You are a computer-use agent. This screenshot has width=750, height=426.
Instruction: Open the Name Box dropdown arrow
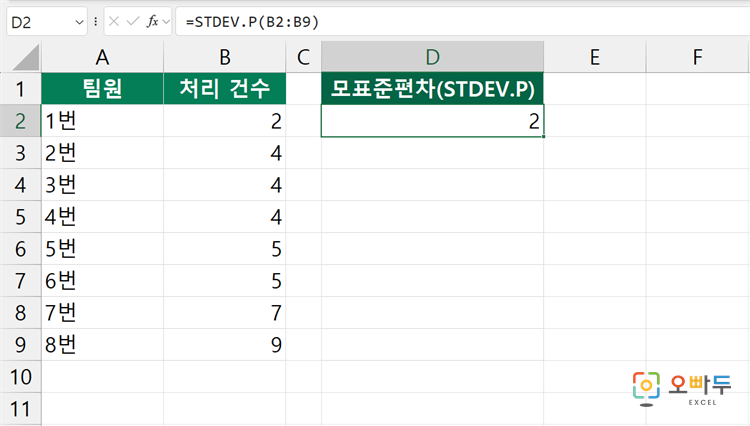79,22
